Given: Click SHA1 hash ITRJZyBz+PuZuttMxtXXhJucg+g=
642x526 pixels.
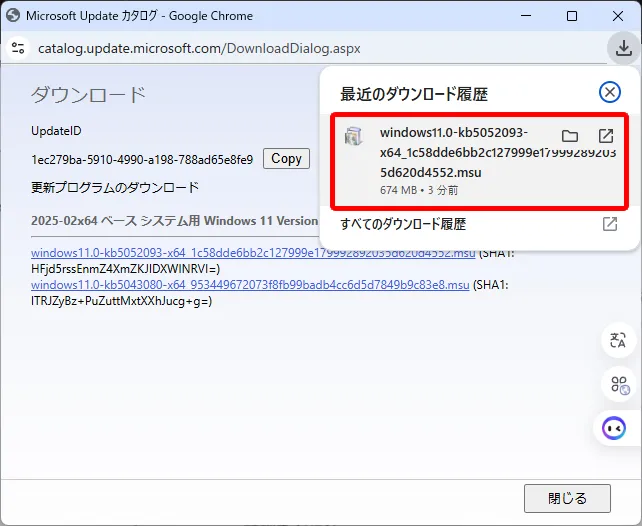Looking at the screenshot, I should [122, 301].
